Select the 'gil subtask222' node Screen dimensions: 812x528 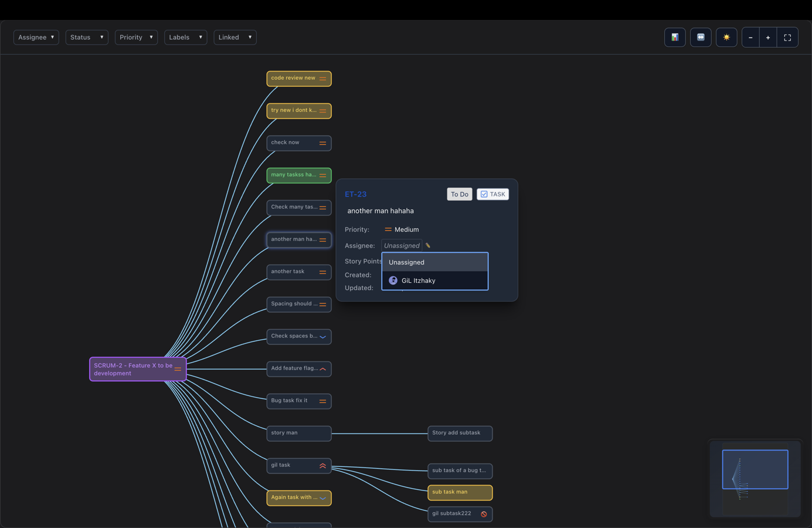point(460,514)
